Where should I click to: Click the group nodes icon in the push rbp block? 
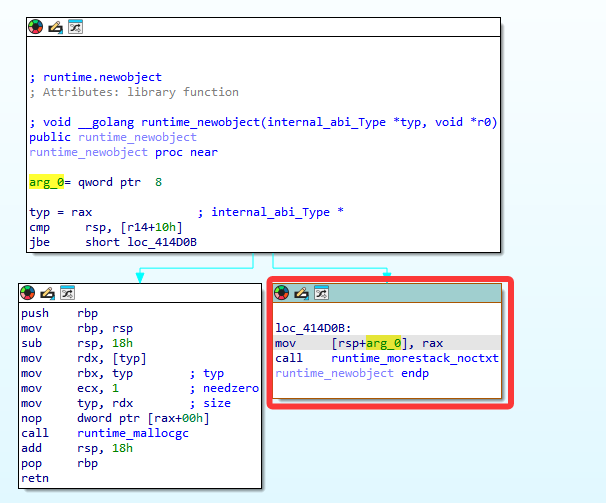click(67, 293)
